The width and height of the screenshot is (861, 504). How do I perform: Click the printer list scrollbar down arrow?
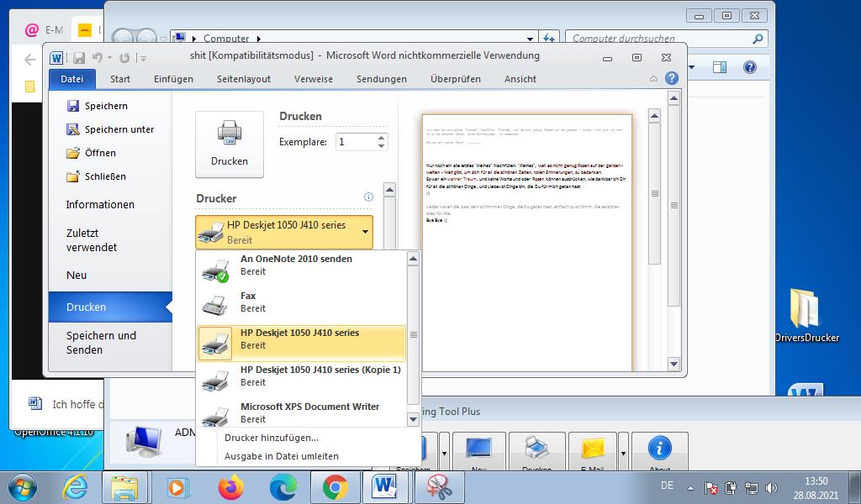pyautogui.click(x=414, y=419)
